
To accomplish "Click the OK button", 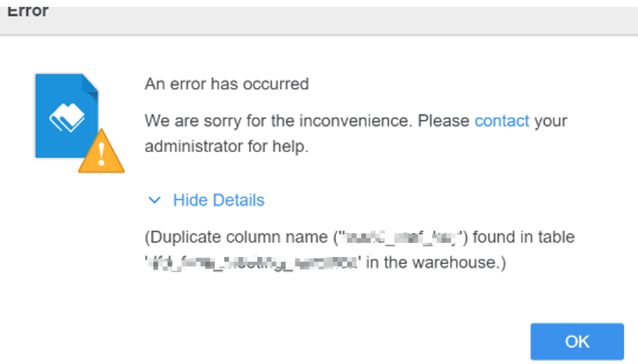I will [577, 341].
